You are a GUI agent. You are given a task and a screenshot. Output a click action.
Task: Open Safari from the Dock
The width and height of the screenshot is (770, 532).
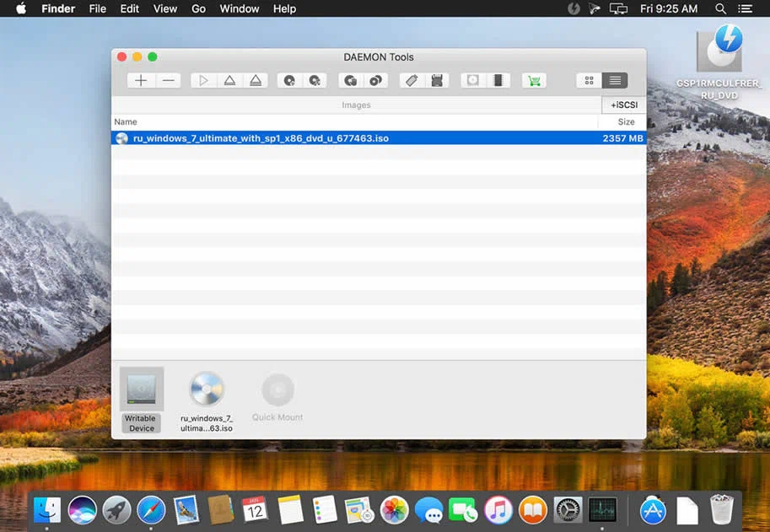151,510
